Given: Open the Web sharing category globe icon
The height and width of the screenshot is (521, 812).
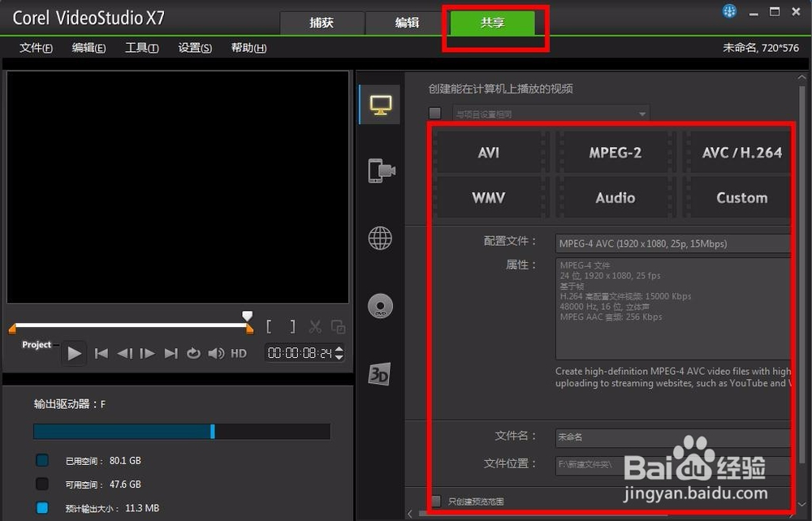Looking at the screenshot, I should (380, 238).
